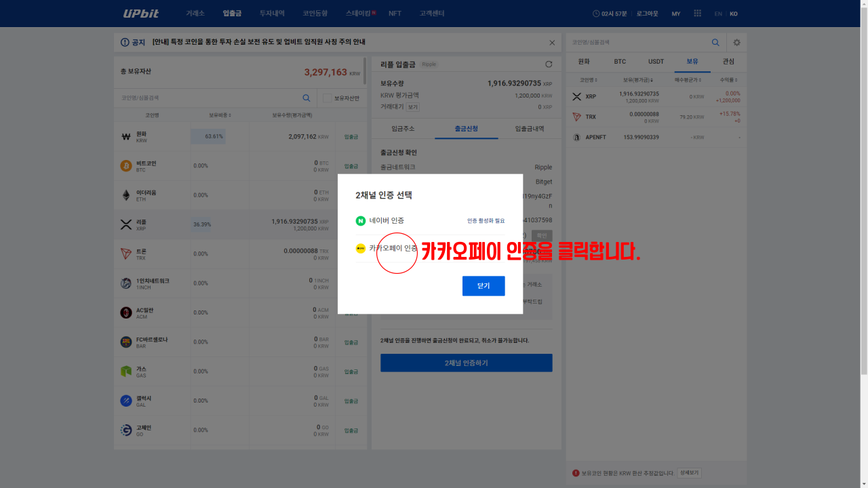
Task: Choose 네이버 인증 in the dialog
Action: (x=430, y=221)
